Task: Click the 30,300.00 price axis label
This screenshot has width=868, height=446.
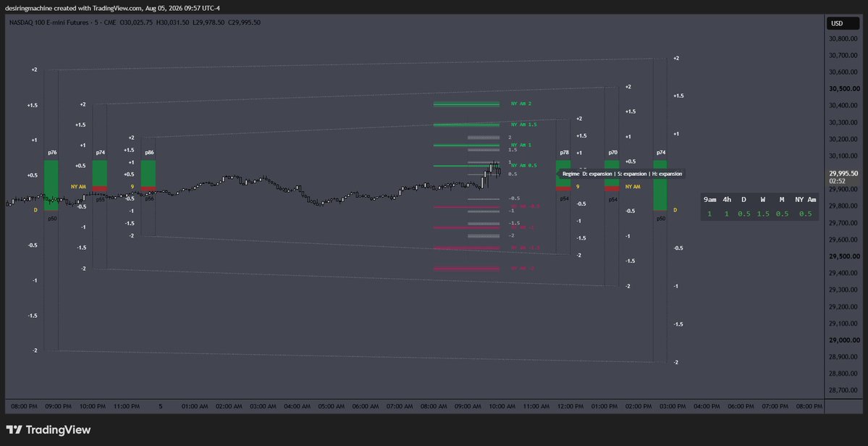Action: pos(843,122)
